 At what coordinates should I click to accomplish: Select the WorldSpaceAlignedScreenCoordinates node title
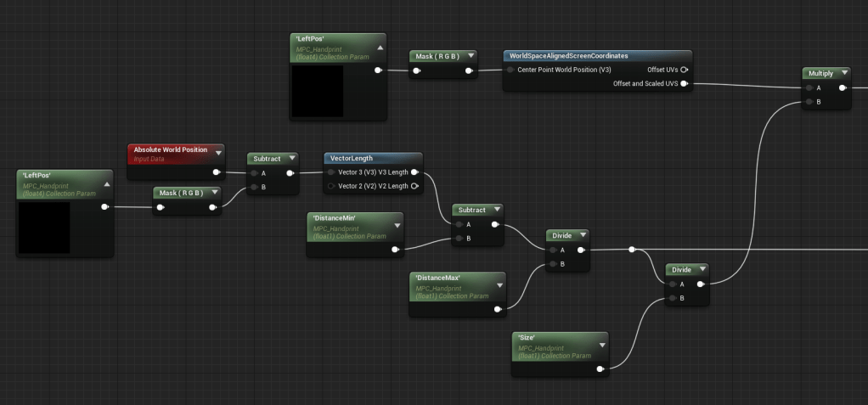(x=569, y=56)
